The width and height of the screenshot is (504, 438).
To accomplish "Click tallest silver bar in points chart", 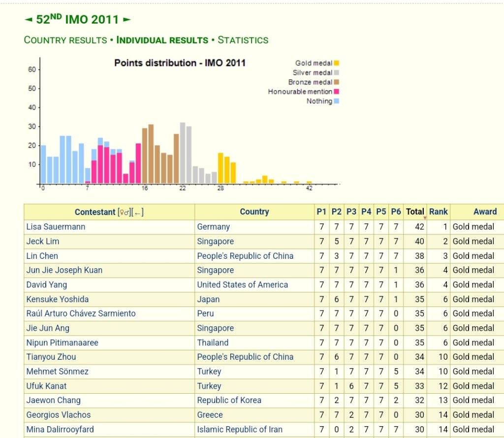I will click(x=183, y=153).
